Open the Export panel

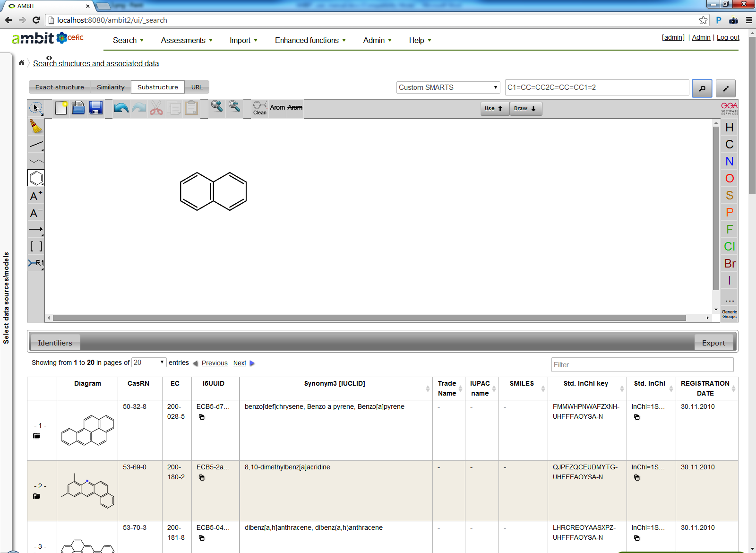[713, 343]
